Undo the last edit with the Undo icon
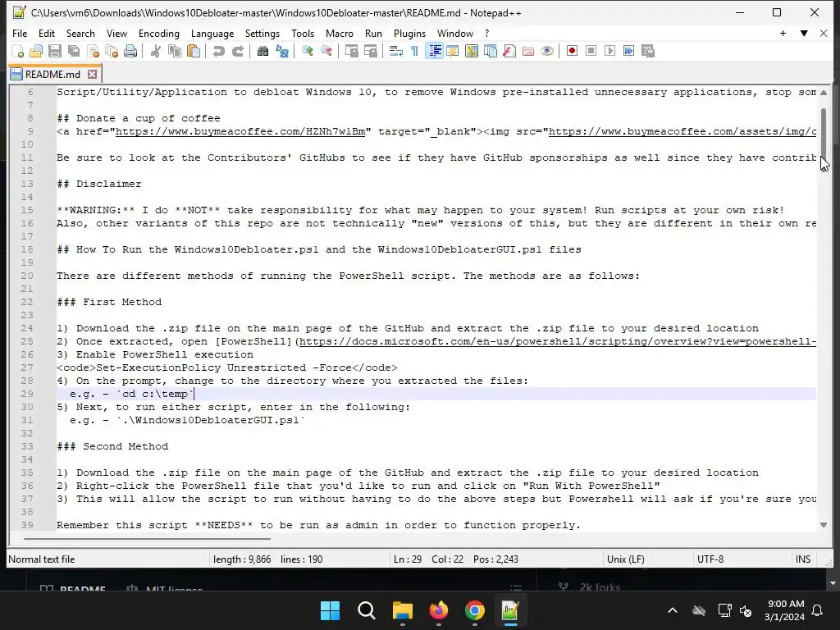The height and width of the screenshot is (630, 840). coord(218,51)
